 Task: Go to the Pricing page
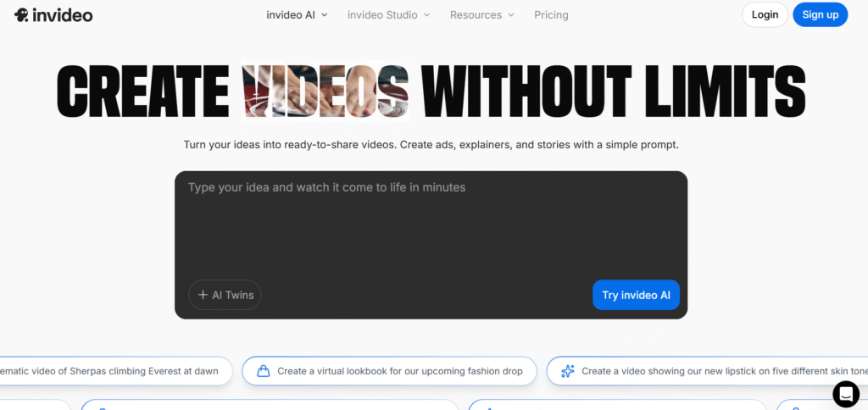pyautogui.click(x=551, y=15)
